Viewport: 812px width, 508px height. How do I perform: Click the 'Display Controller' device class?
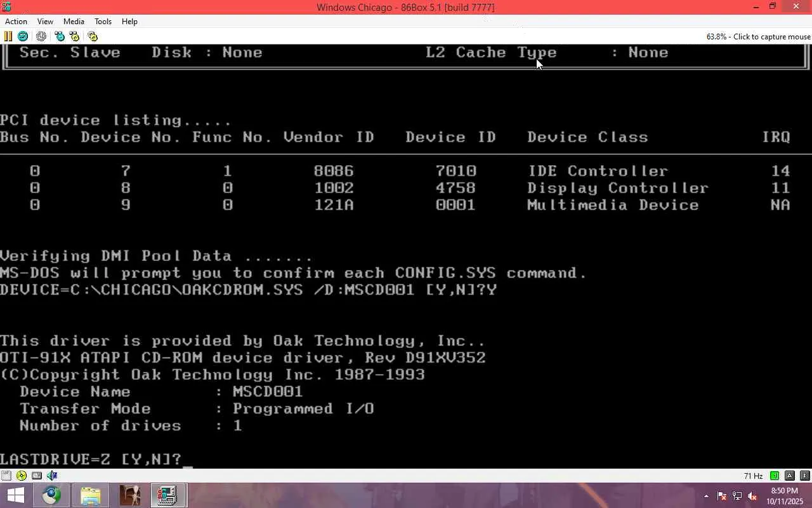click(618, 188)
